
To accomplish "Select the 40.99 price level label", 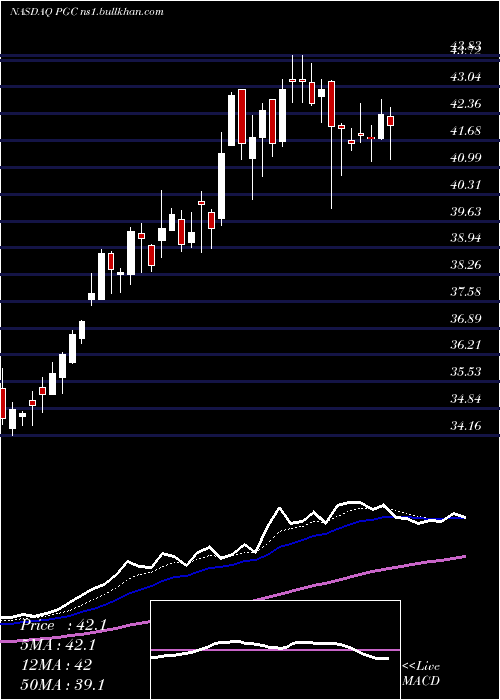I will point(466,157).
